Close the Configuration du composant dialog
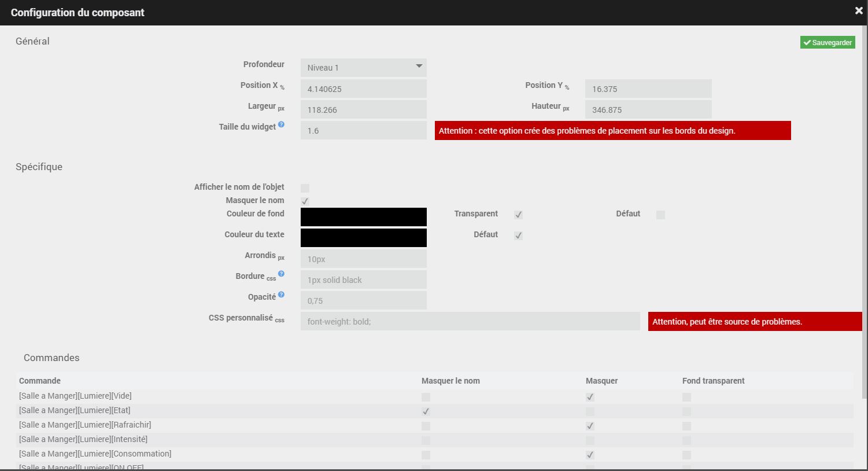868x471 pixels. click(859, 11)
